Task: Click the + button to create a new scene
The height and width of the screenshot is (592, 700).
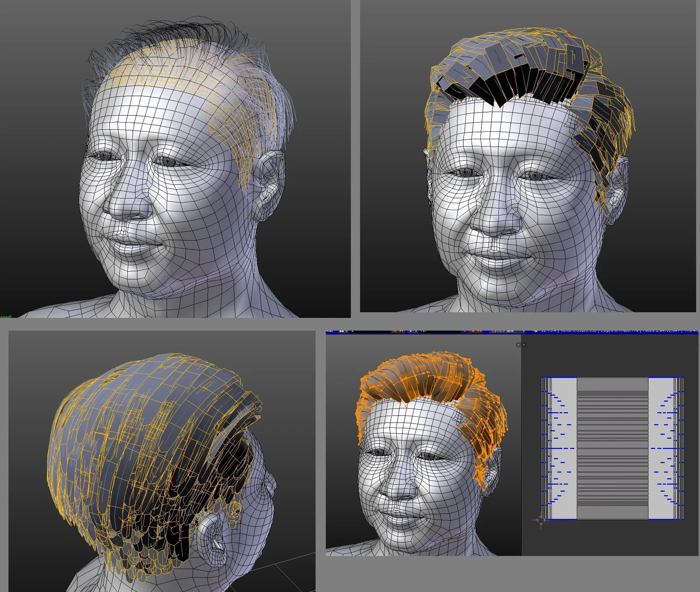Action: pos(472,331)
